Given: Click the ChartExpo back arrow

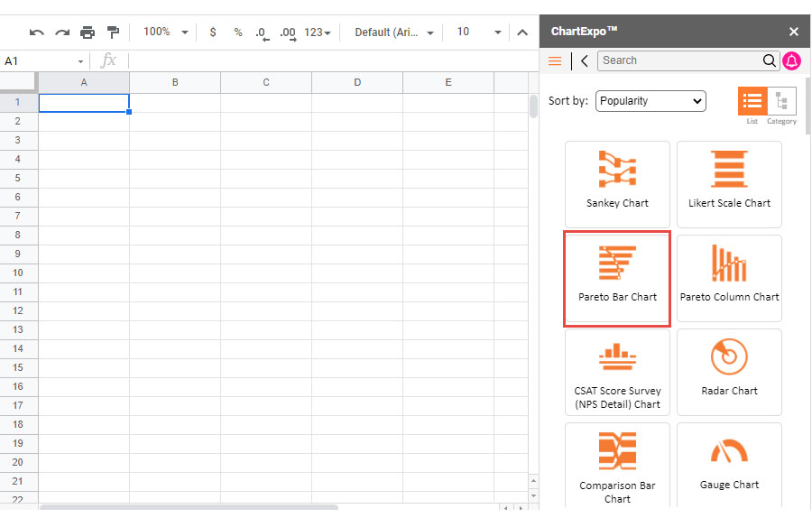Looking at the screenshot, I should 584,61.
